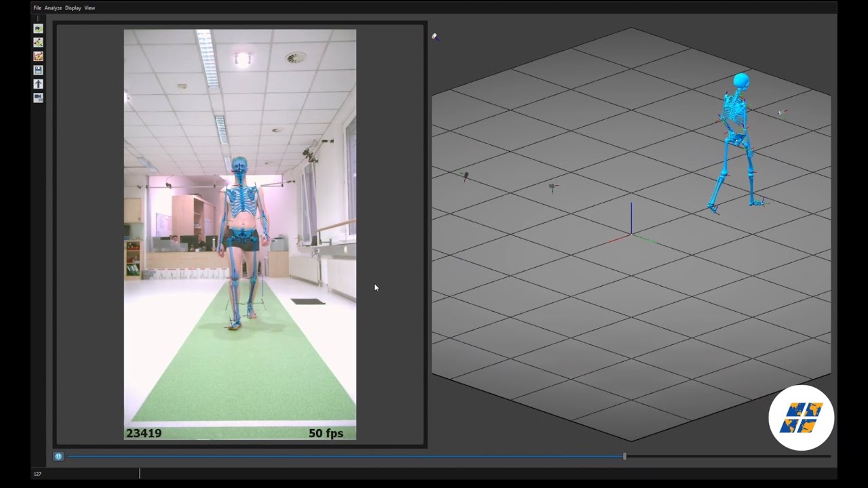The image size is (868, 488).
Task: Open the View menu
Action: pyautogui.click(x=90, y=8)
